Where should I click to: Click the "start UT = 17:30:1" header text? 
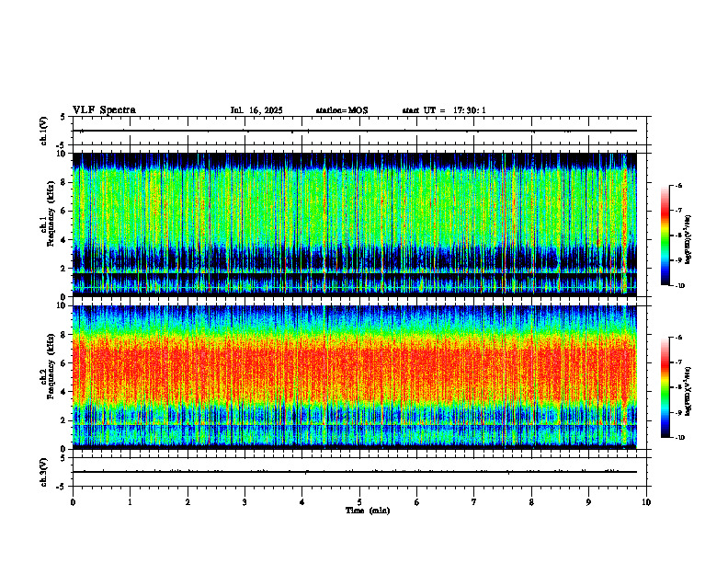coord(444,110)
